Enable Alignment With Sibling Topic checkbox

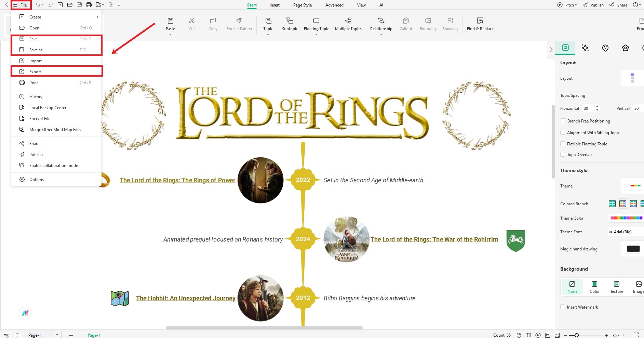(x=563, y=132)
